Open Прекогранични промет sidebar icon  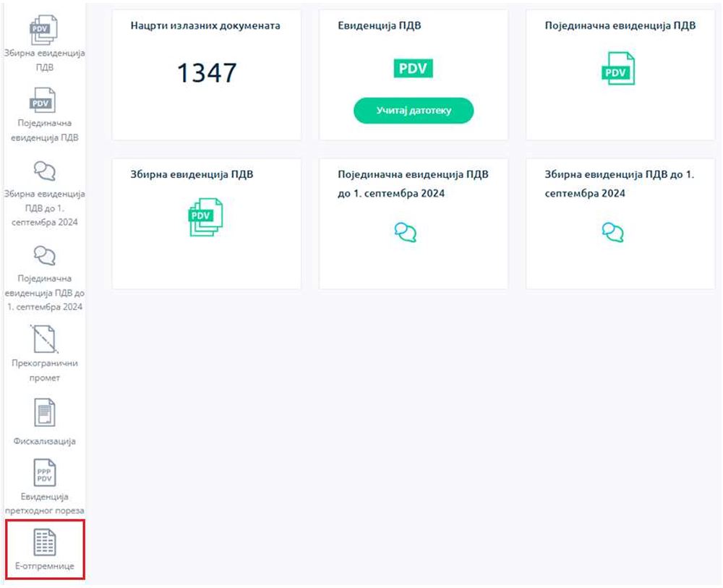pyautogui.click(x=44, y=339)
